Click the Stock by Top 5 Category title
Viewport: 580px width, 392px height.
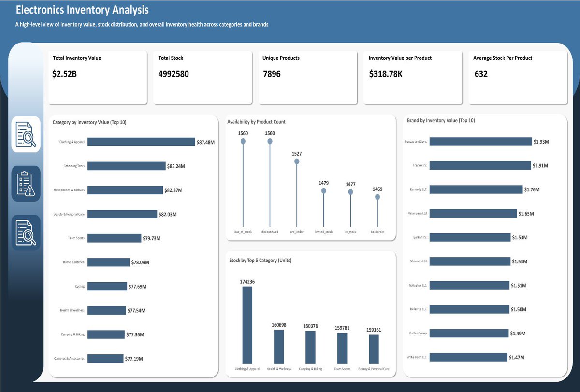click(x=260, y=261)
